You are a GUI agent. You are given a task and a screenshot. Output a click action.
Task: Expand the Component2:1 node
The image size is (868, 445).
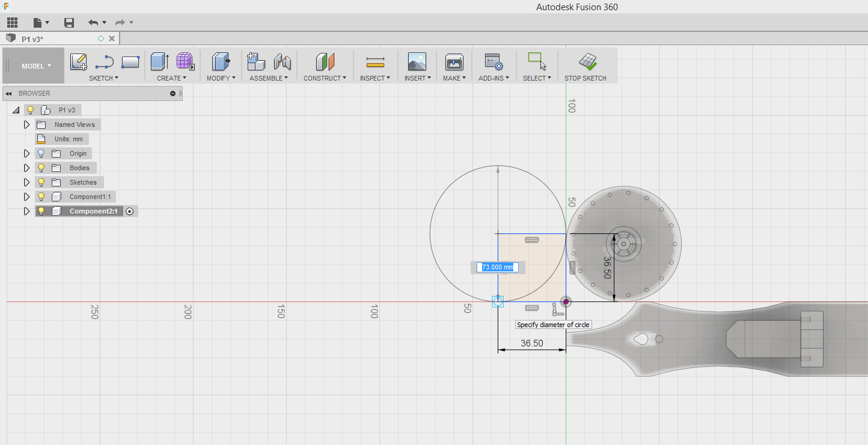(x=26, y=211)
